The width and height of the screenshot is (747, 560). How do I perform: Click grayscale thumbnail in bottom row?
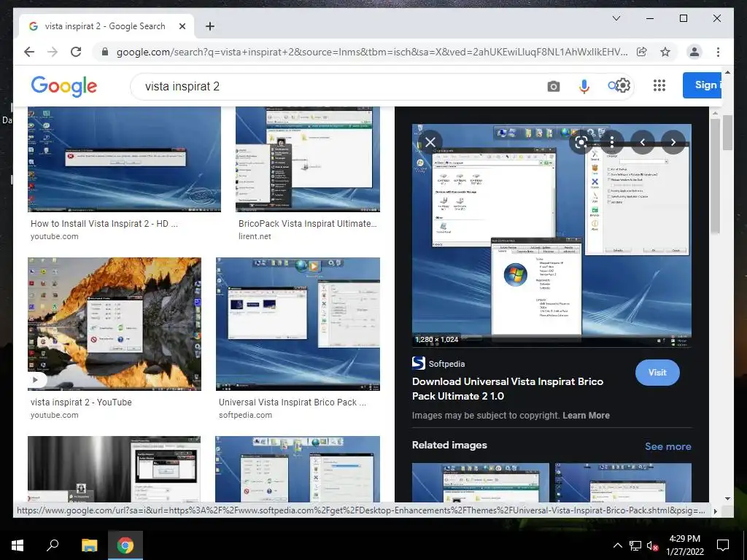114,469
